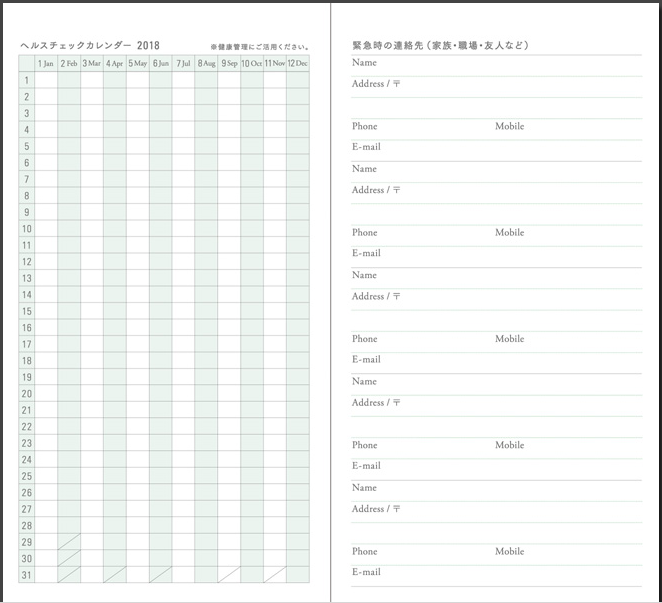Screen dimensions: 662x603
Task: Click the 1 Jan column header
Action: pos(46,63)
